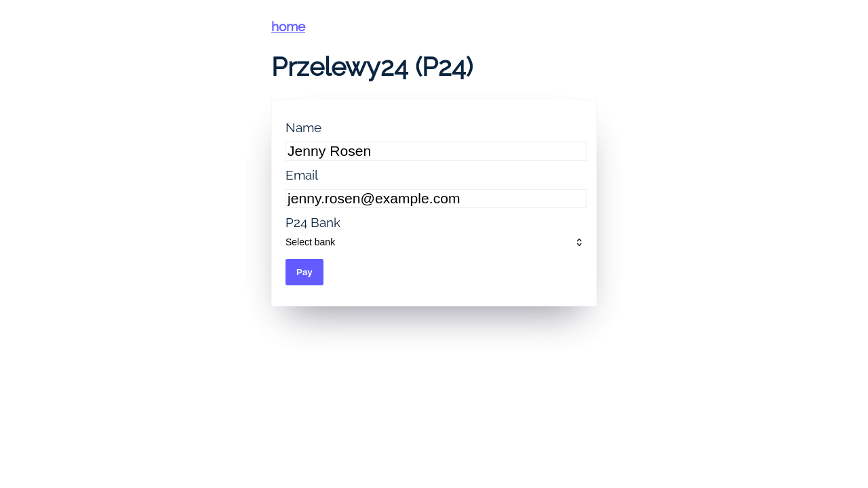868x488 pixels.
Task: Click the Email field label
Action: click(302, 176)
